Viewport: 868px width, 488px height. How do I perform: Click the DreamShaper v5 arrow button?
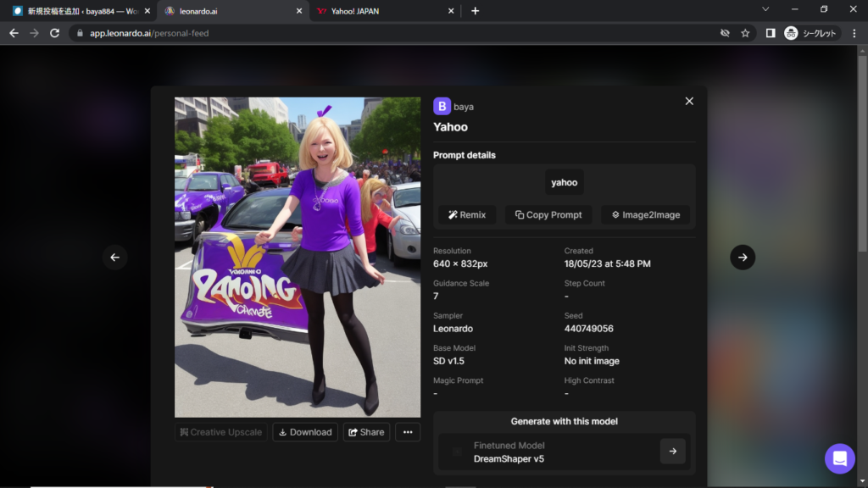(672, 452)
